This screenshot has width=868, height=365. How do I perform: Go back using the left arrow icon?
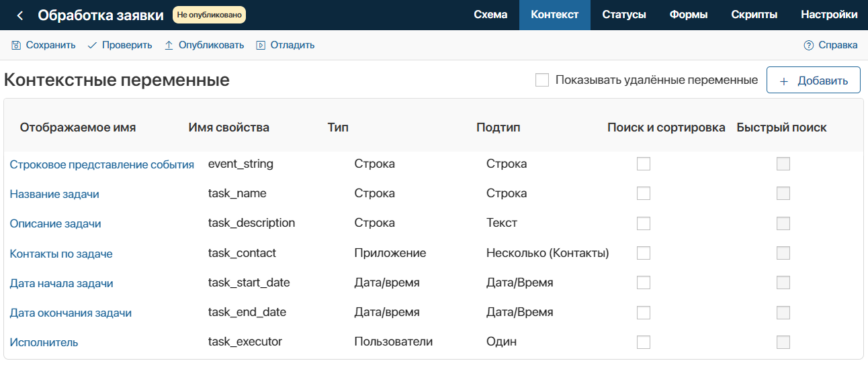point(20,15)
